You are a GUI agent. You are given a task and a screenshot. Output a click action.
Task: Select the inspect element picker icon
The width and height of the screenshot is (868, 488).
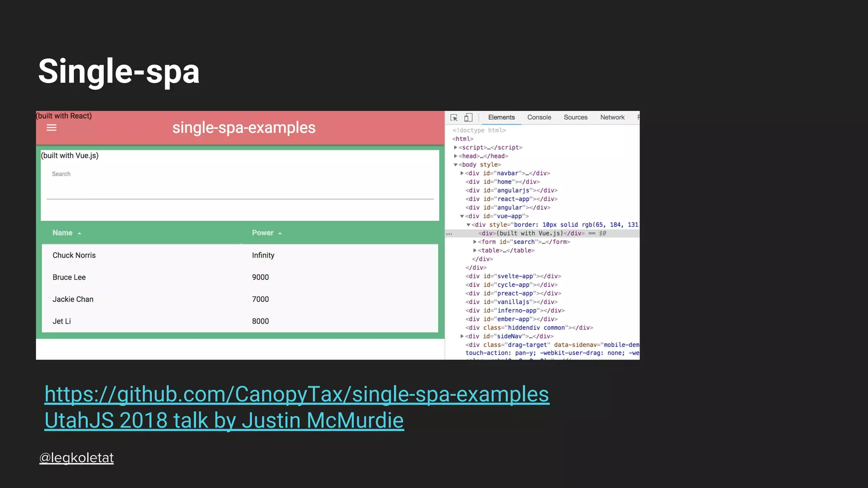[454, 117]
